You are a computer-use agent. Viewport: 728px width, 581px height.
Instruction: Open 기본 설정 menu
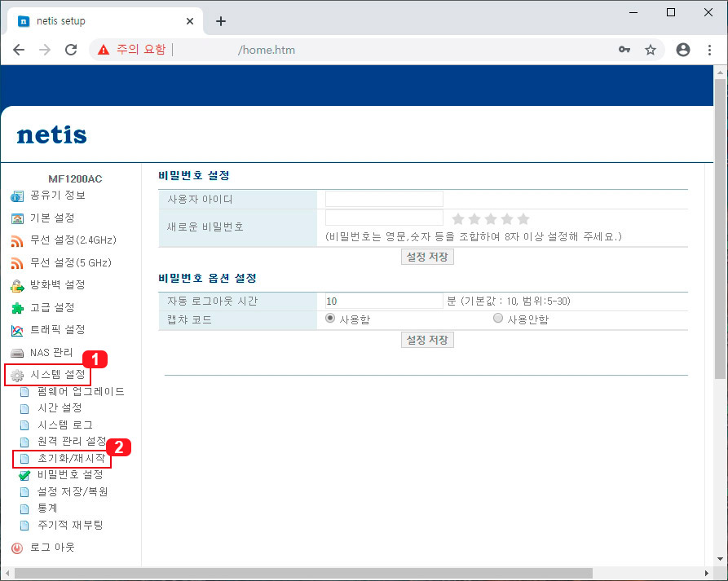point(52,218)
